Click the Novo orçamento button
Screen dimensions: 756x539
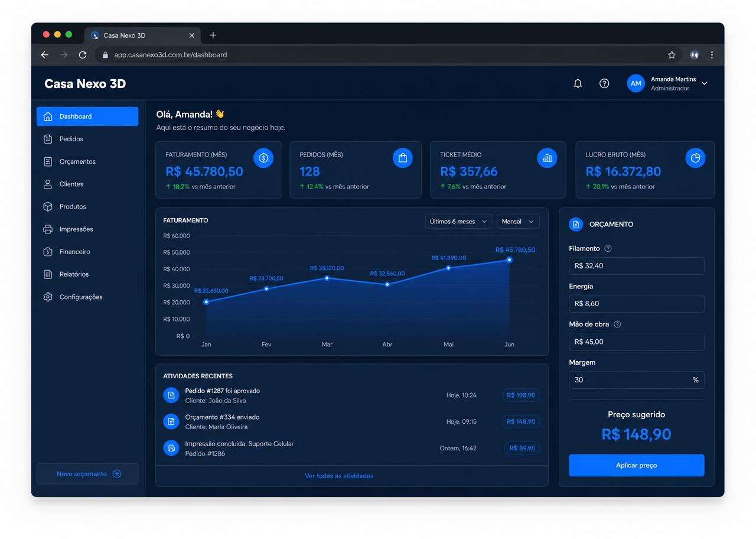pos(87,474)
